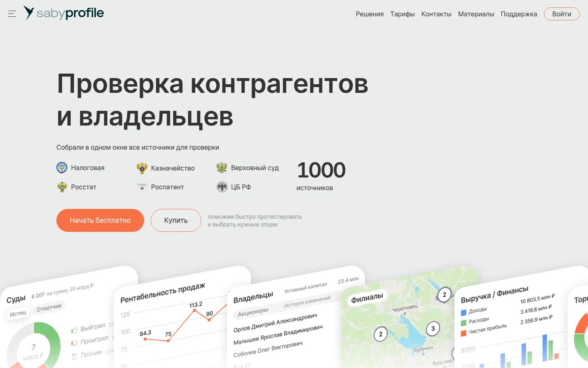Click the Владельцы card title
The height and width of the screenshot is (368, 588).
click(x=253, y=297)
